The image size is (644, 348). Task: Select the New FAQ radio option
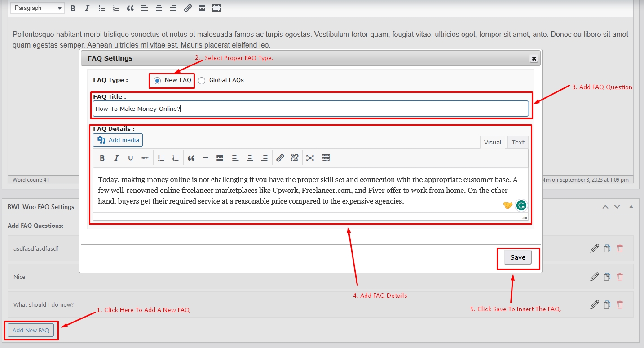pyautogui.click(x=157, y=81)
